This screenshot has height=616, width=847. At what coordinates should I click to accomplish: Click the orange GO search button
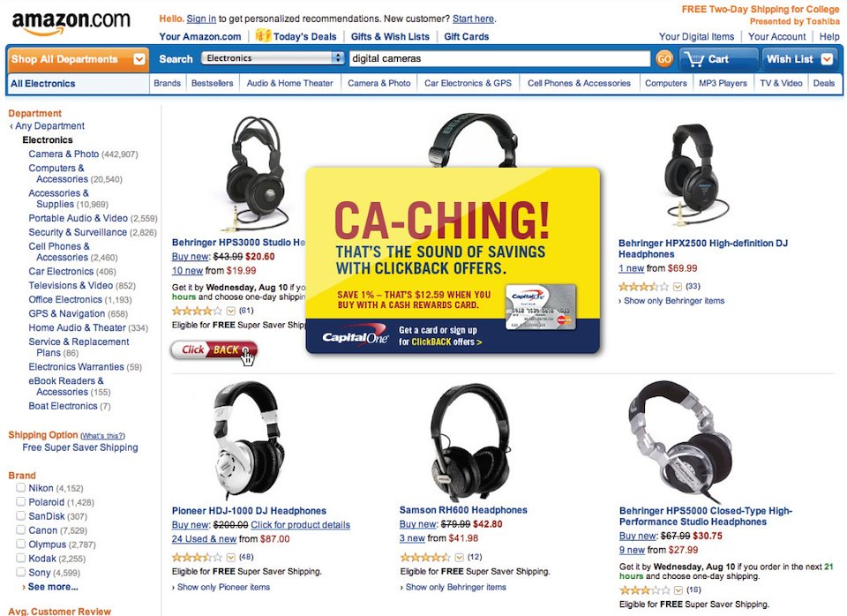pyautogui.click(x=663, y=59)
